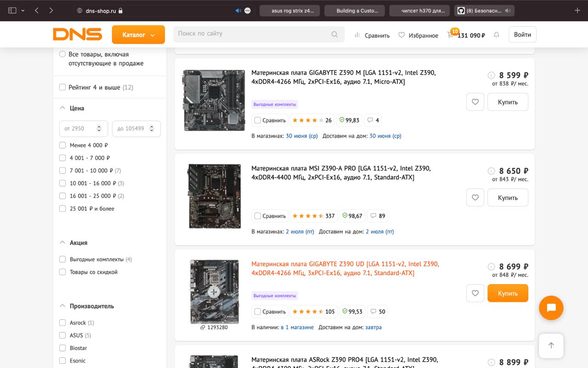Check Сравнить for GIGABYTE Z390 M

point(258,120)
